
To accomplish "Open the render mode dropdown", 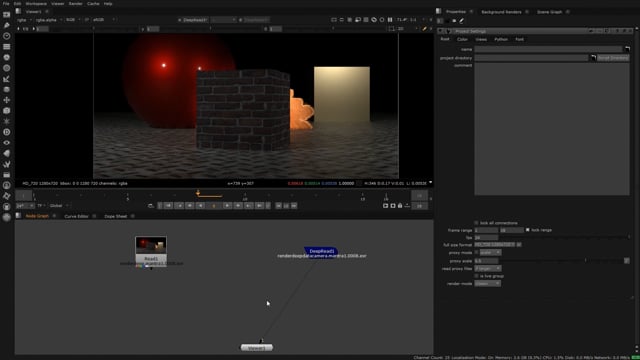I will click(487, 283).
